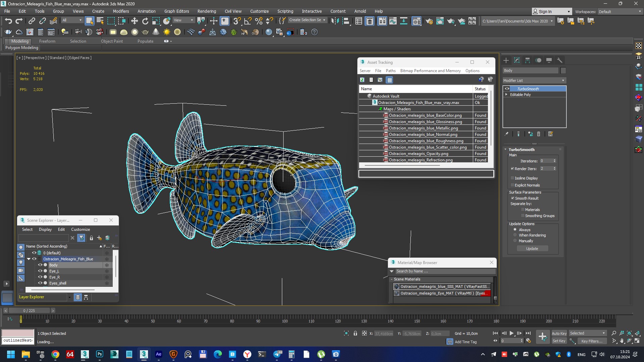Click the Undo arrow icon

click(8, 21)
